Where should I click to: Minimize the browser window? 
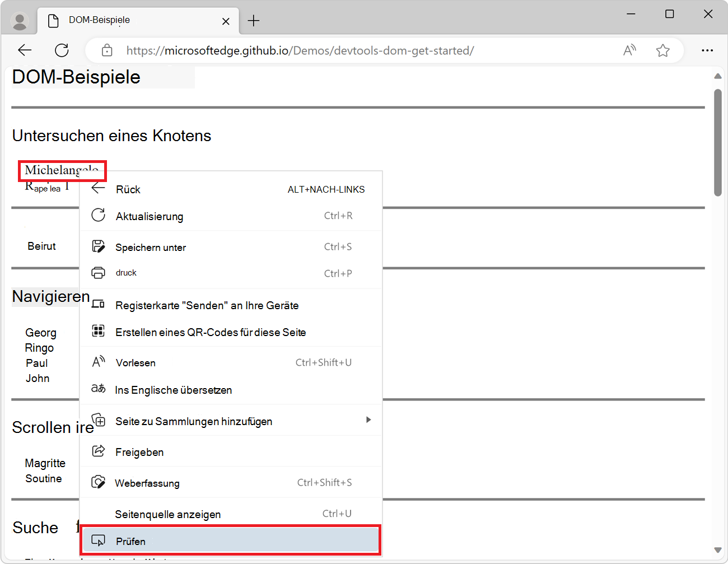click(631, 14)
